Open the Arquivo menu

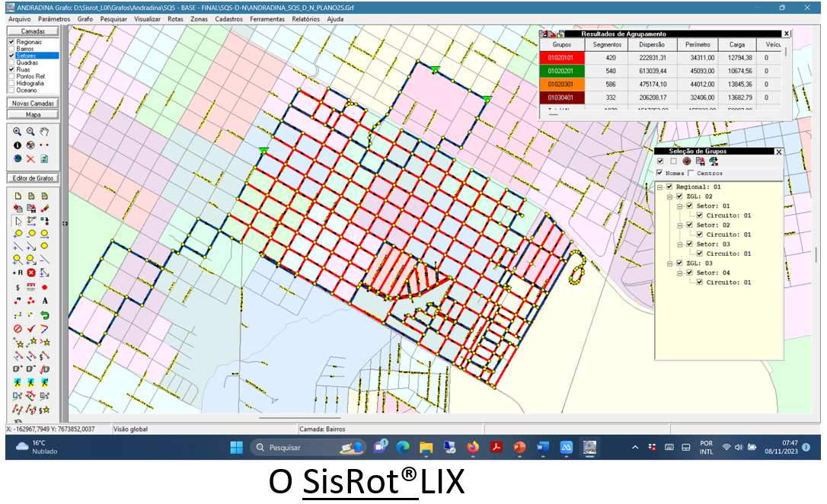pos(20,19)
